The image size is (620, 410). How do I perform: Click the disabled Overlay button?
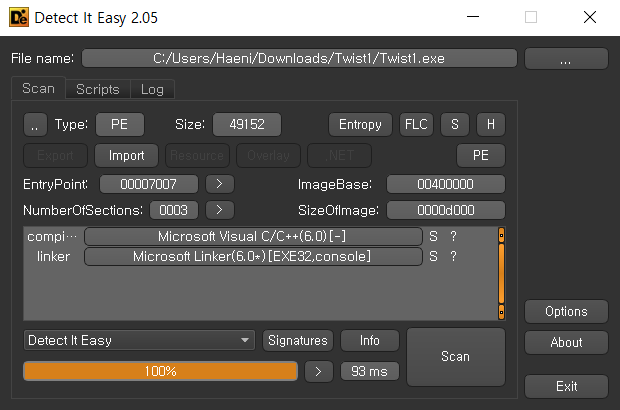coord(268,155)
